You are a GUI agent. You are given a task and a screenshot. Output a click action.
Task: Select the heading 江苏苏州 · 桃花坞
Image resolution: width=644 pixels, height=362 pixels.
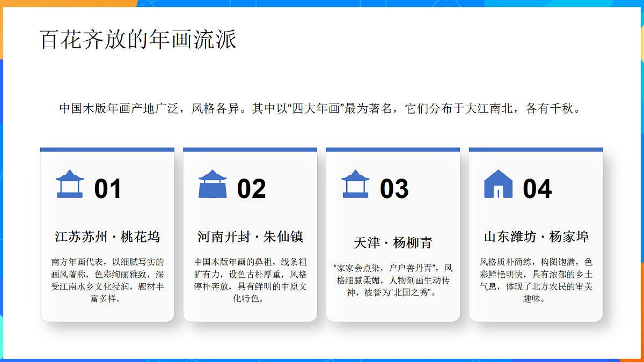point(107,237)
